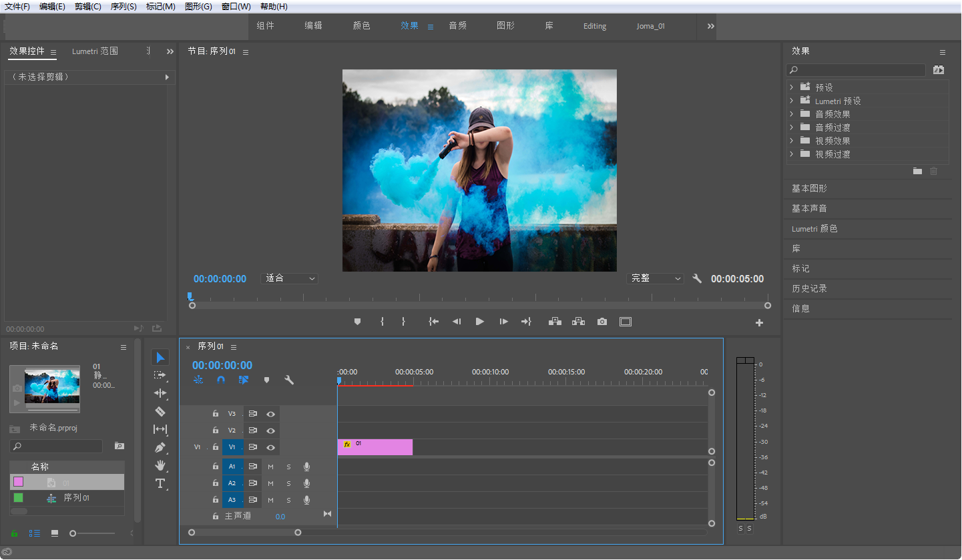Expand the 音频过渡 folder
This screenshot has width=962, height=560.
pos(792,127)
